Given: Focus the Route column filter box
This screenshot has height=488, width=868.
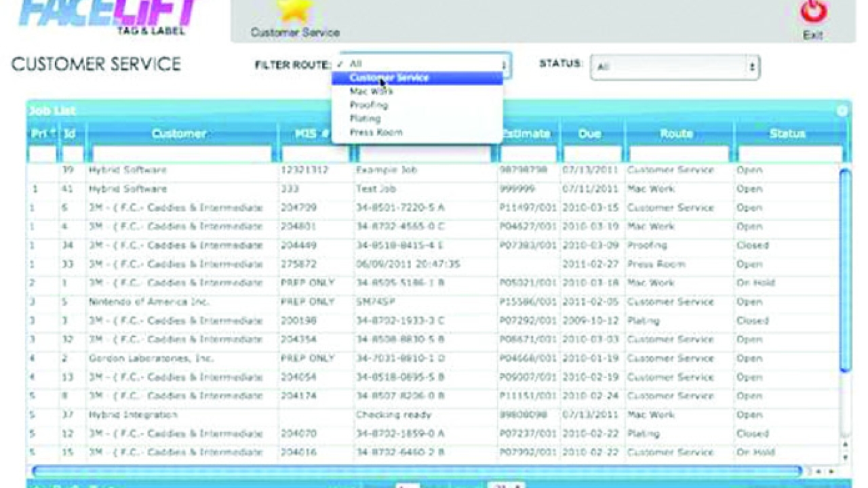Looking at the screenshot, I should pyautogui.click(x=679, y=154).
